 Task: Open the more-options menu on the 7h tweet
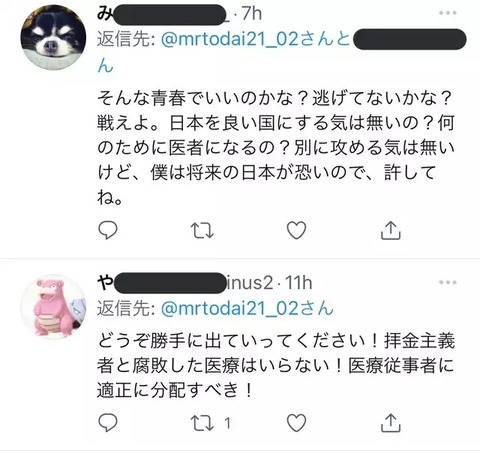[x=447, y=13]
